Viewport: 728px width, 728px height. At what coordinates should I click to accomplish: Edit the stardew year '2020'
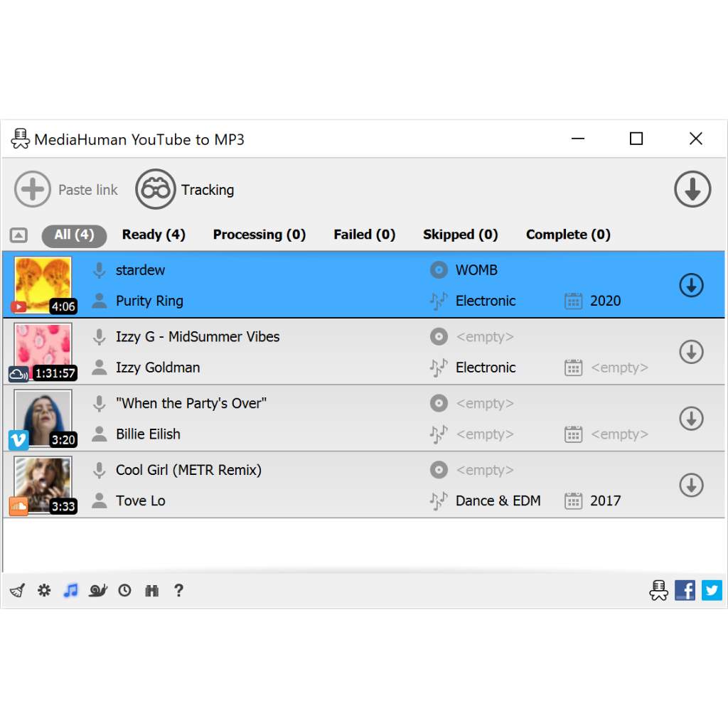point(606,301)
